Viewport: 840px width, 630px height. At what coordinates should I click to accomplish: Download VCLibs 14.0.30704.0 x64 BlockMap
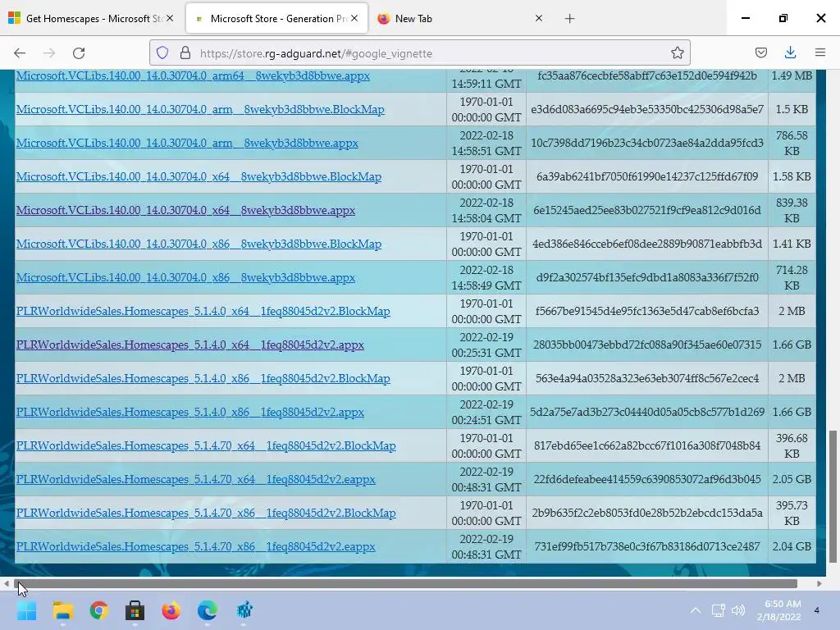199,177
